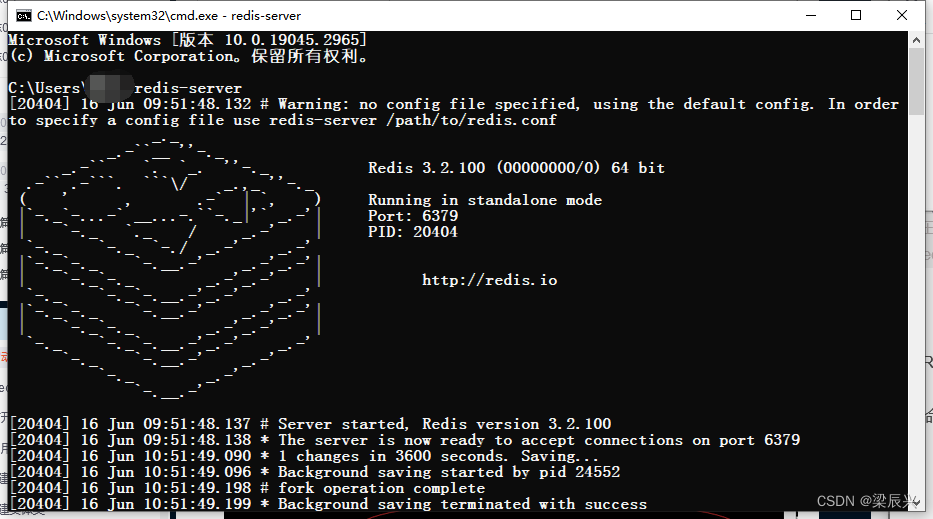
Task: Click the window title 'cmd.exe - redis-server'
Action: 169,16
